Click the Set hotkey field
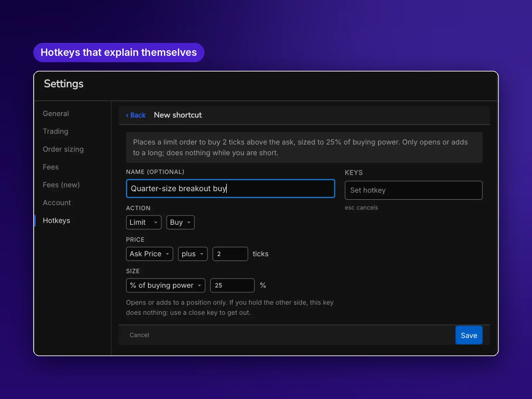Viewport: 532px width, 399px height. pos(414,190)
